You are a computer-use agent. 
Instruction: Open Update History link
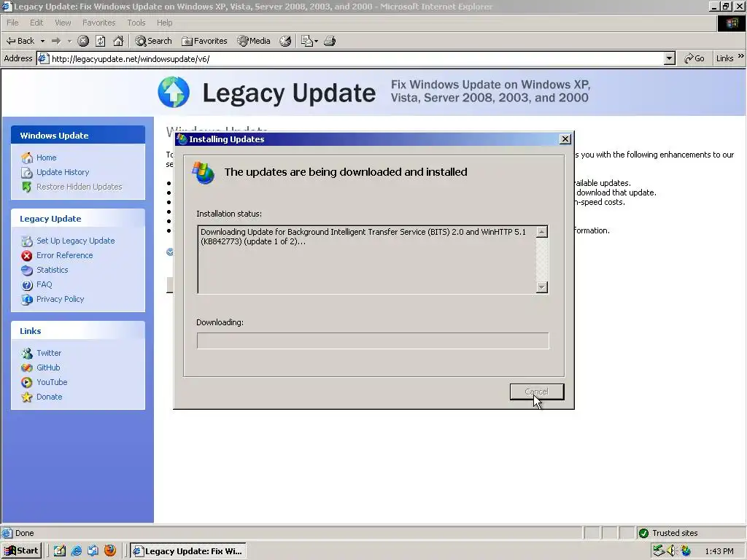pyautogui.click(x=63, y=172)
